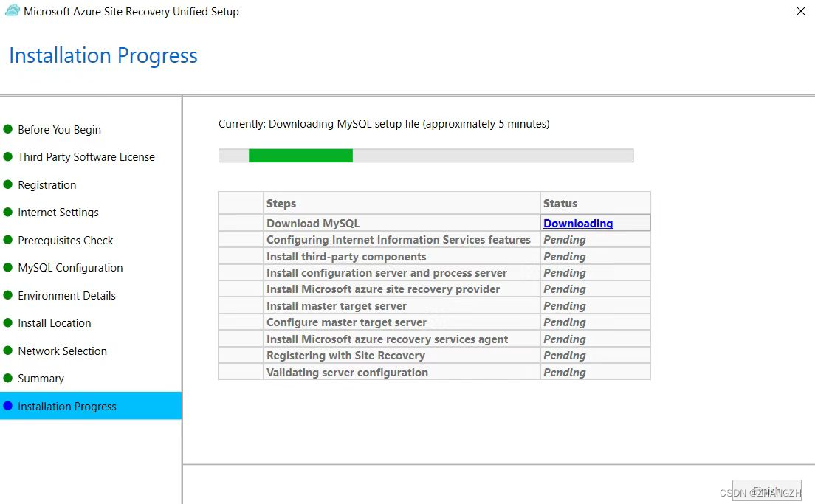
Task: Select the Install master target server row
Action: coord(434,305)
